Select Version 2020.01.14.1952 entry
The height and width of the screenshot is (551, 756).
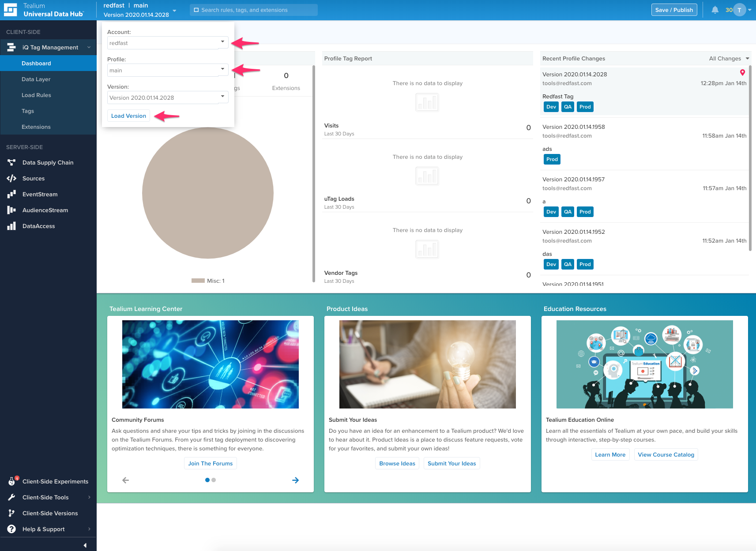point(644,249)
